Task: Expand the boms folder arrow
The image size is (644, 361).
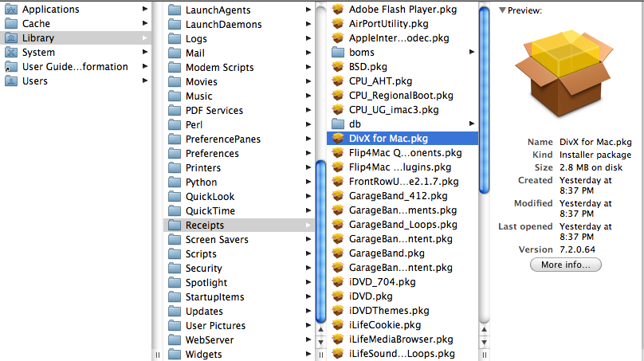Action: coord(472,52)
